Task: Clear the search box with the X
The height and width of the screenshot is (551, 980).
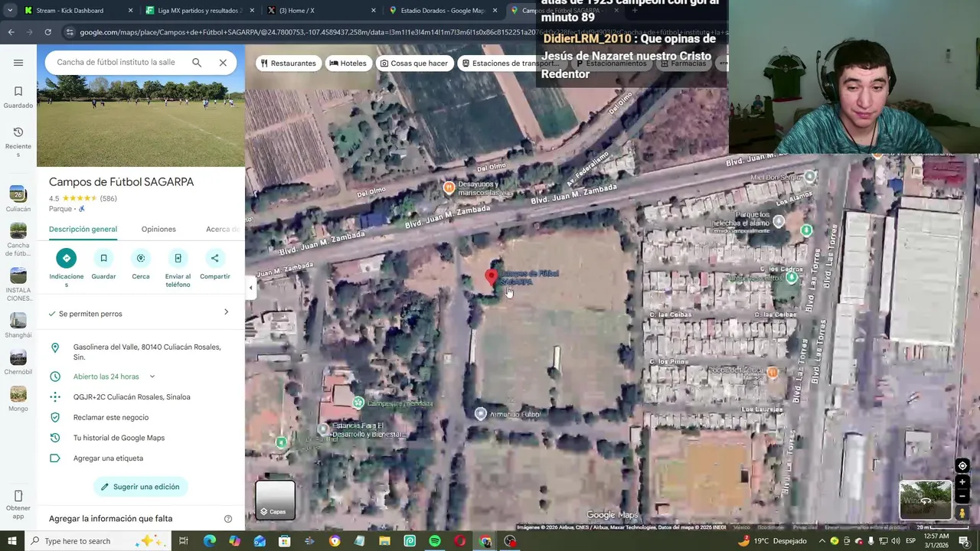Action: click(x=223, y=63)
